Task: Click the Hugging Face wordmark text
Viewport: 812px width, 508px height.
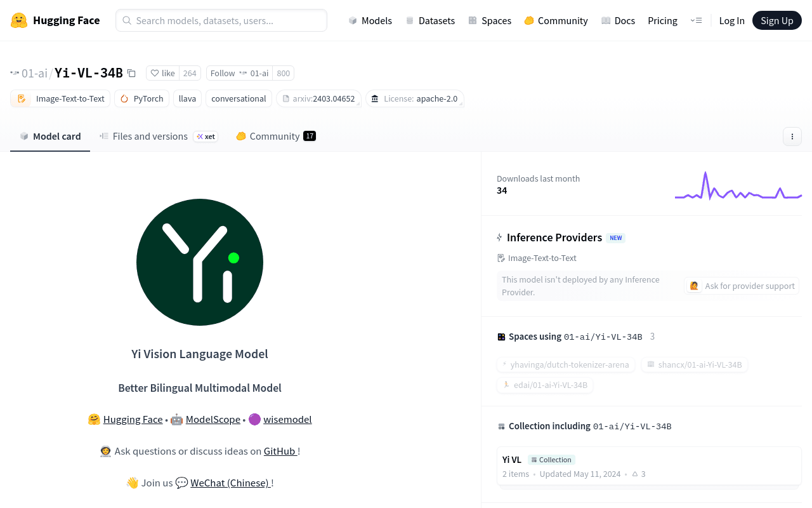Action: point(66,20)
